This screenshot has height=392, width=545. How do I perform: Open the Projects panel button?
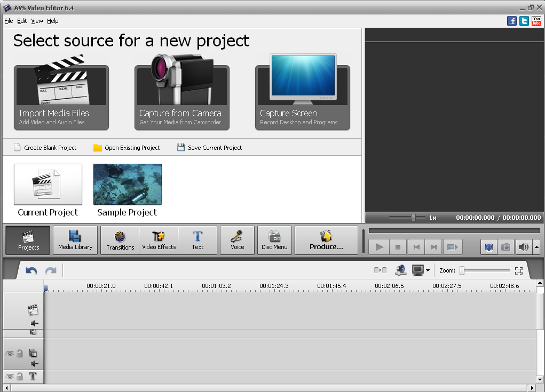[x=28, y=241]
